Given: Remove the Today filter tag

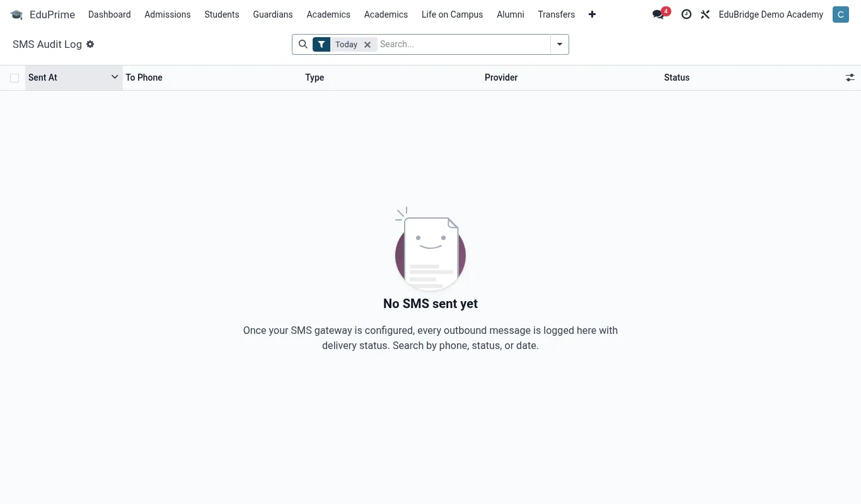Looking at the screenshot, I should pos(367,45).
